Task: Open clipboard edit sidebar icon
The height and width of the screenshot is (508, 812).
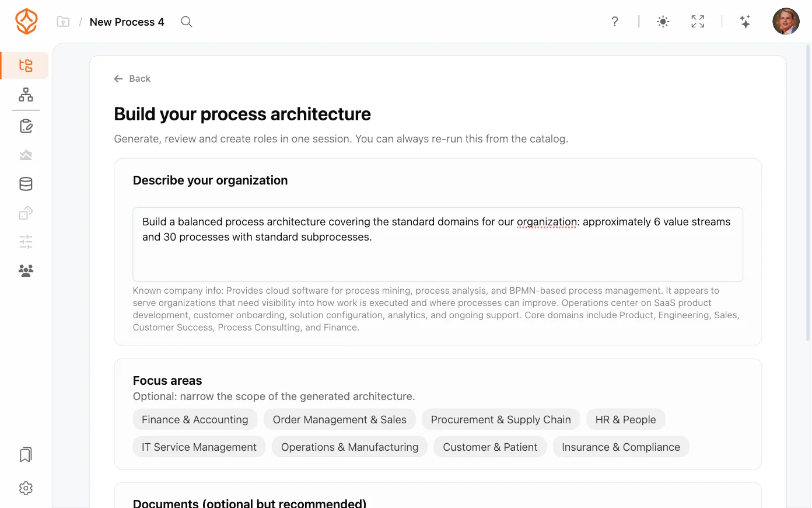Action: [x=26, y=126]
